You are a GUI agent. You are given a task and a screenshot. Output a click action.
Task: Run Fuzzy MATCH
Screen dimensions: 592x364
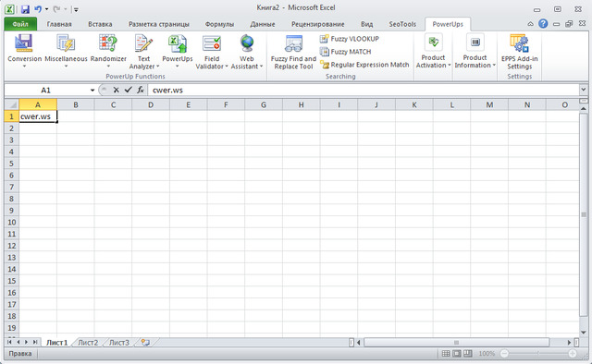(x=345, y=52)
